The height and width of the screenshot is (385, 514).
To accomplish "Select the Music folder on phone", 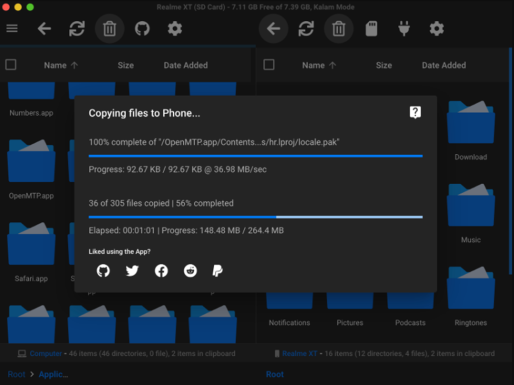I will coord(471,213).
